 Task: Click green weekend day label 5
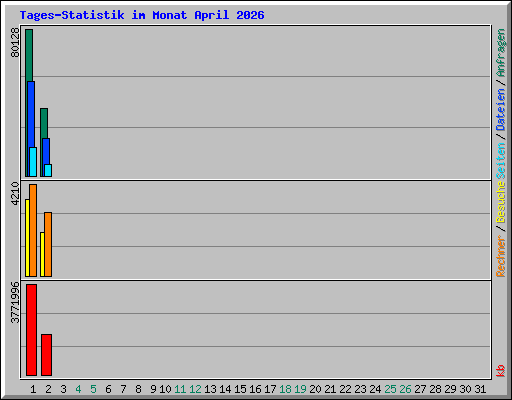[x=93, y=389]
